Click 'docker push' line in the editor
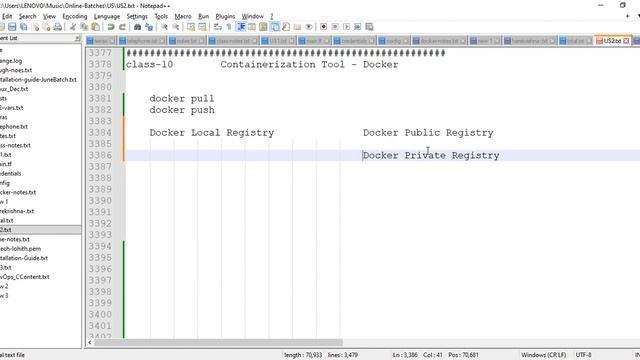The width and height of the screenshot is (640, 360). 182,110
